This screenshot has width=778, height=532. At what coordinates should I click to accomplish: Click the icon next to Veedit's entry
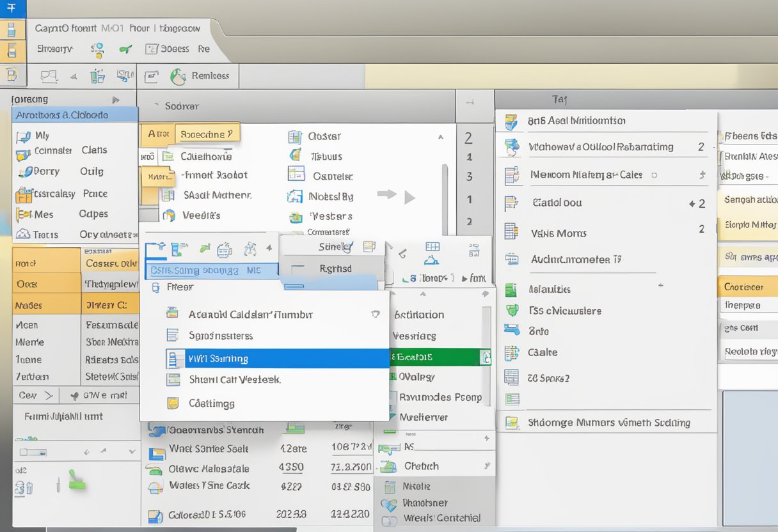pyautogui.click(x=169, y=215)
